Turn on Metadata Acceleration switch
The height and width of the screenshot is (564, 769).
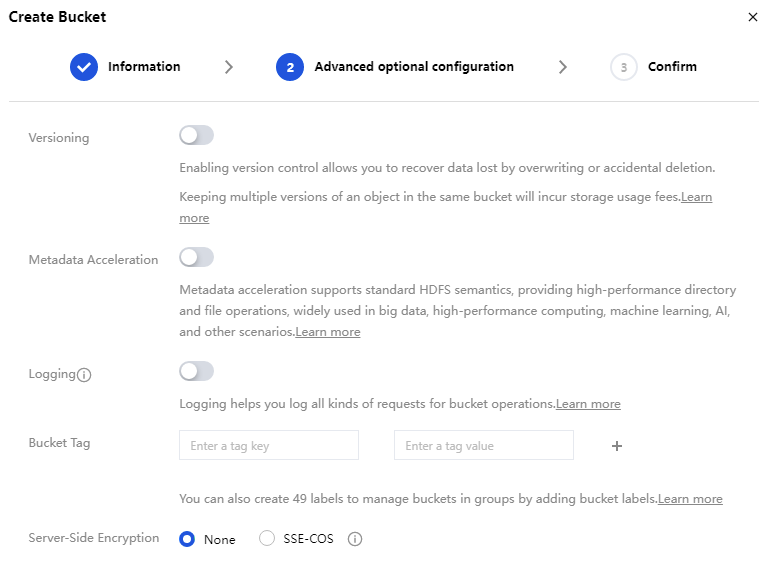(x=196, y=258)
